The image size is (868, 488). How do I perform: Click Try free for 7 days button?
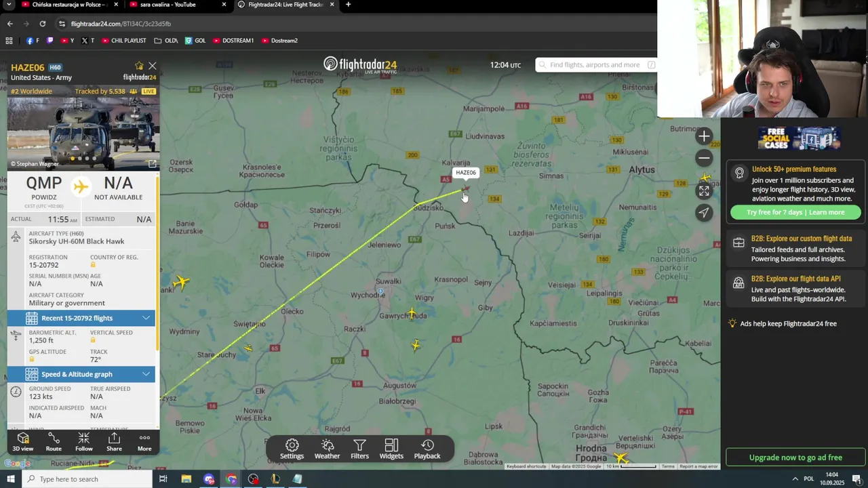[x=795, y=212]
